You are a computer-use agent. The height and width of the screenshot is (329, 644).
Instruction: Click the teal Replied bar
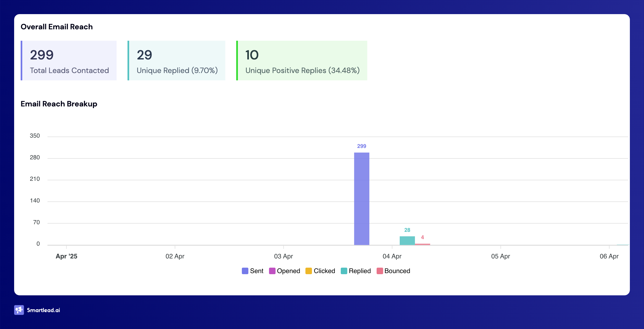coord(407,241)
